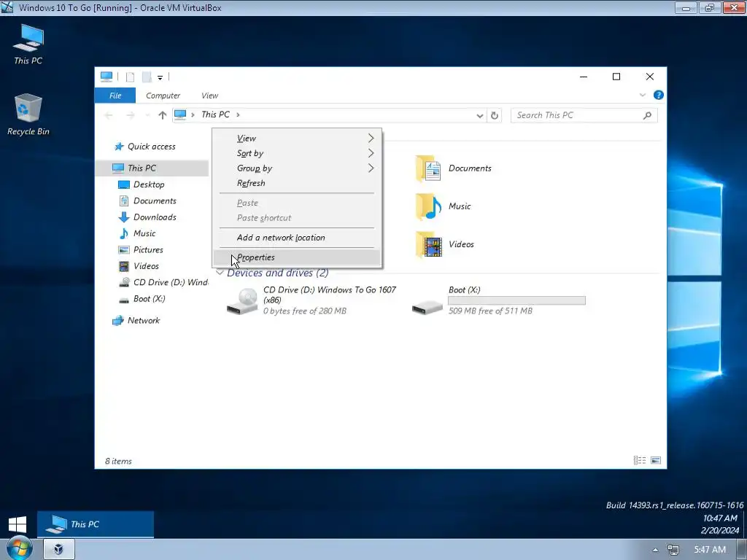
Task: Click New folder icon in quick access toolbar
Action: click(x=147, y=77)
